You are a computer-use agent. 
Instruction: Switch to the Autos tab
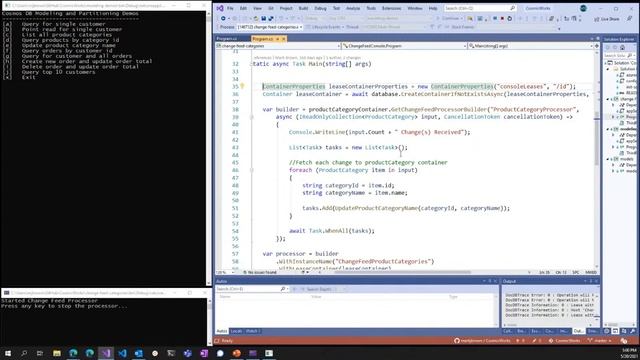pyautogui.click(x=221, y=331)
